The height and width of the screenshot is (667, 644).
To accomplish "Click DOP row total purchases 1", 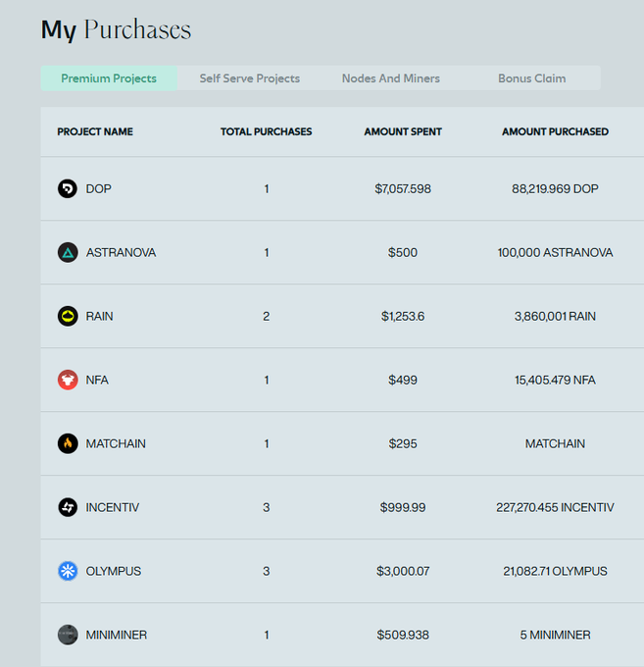I will [x=266, y=189].
